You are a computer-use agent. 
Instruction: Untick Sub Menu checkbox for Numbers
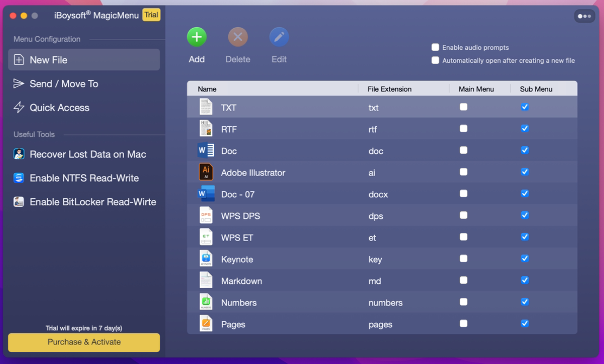click(x=525, y=302)
